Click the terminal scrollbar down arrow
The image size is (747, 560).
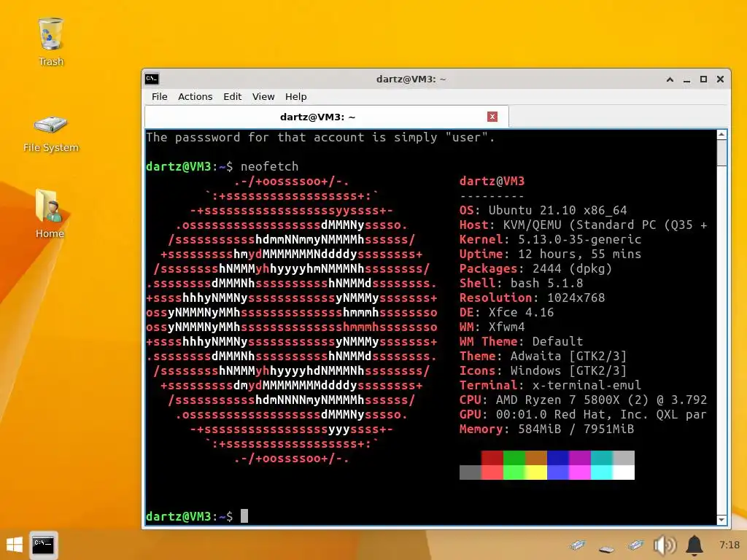pyautogui.click(x=721, y=520)
